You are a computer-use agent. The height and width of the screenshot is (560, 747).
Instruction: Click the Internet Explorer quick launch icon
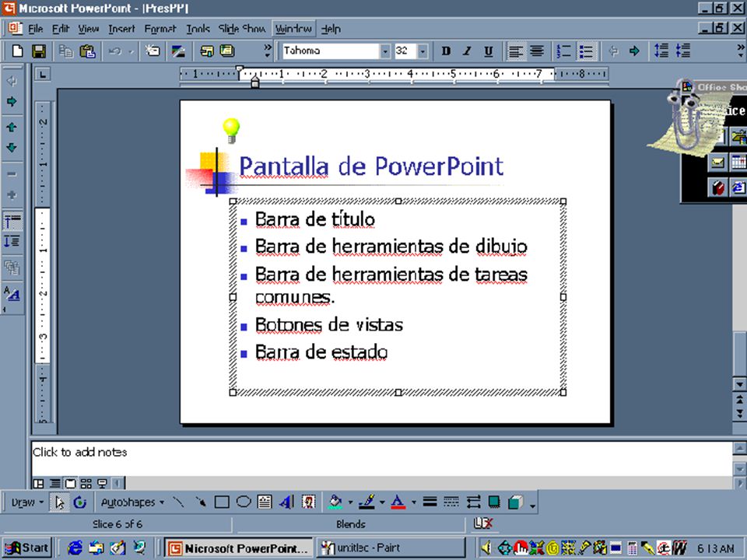tap(75, 548)
